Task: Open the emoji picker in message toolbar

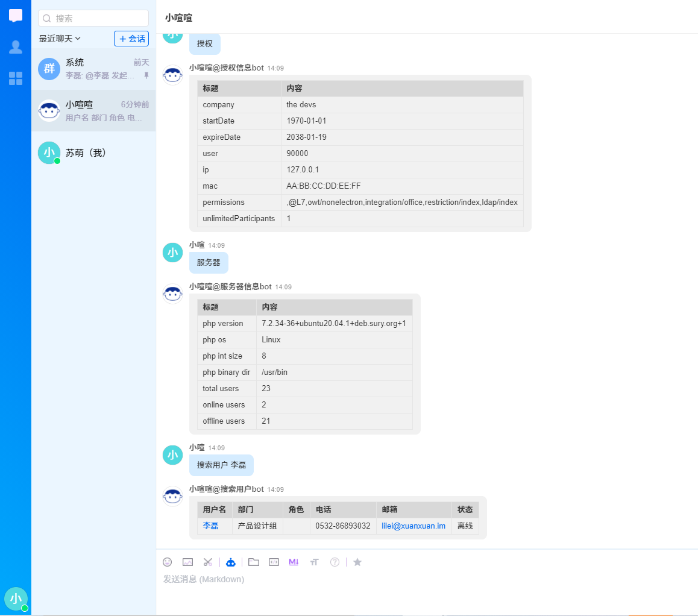Action: click(x=168, y=562)
